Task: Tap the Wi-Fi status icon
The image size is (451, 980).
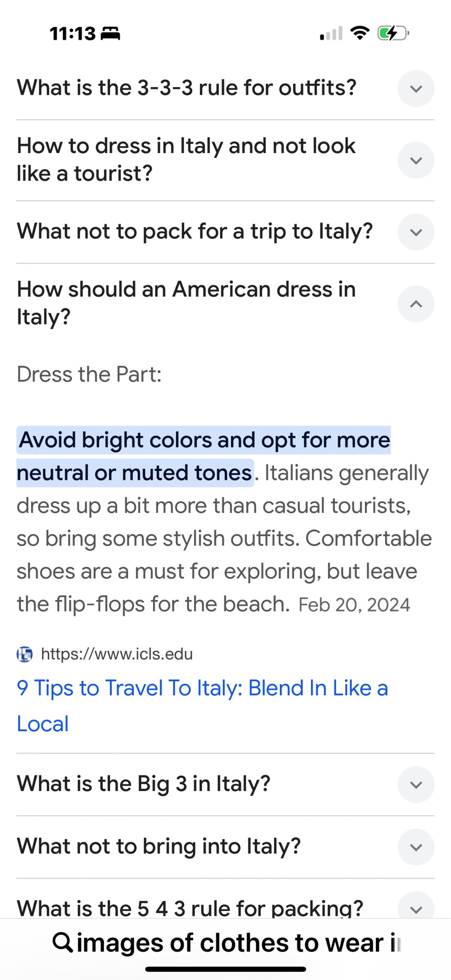Action: 360,33
